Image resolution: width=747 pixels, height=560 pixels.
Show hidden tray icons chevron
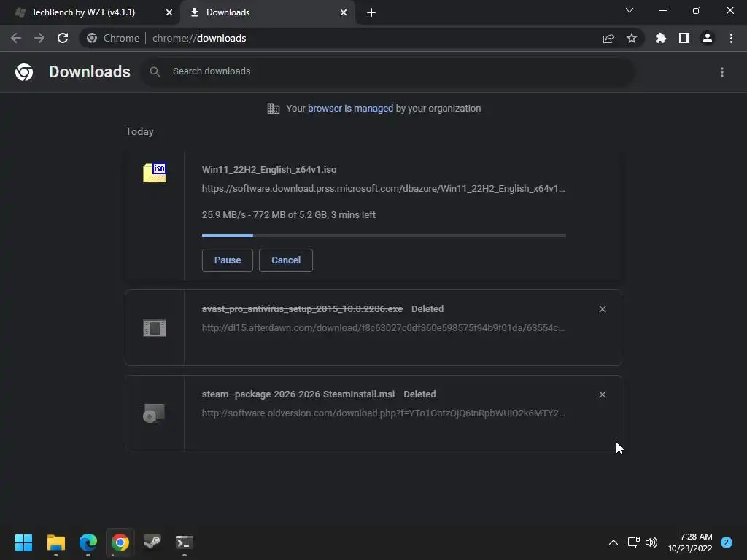point(614,542)
